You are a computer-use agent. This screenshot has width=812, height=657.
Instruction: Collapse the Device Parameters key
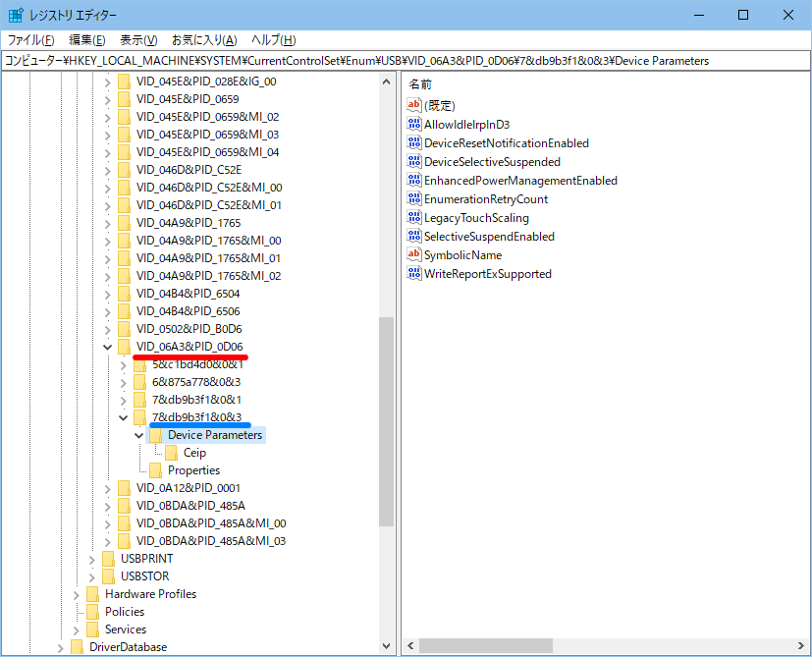pyautogui.click(x=138, y=435)
